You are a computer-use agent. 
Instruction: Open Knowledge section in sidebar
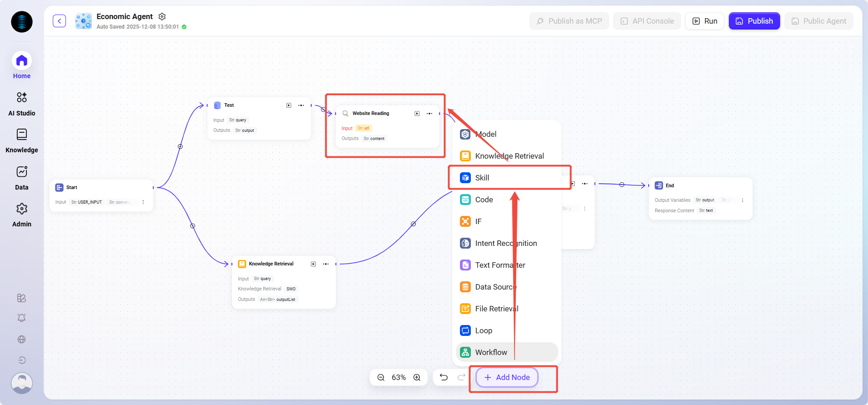point(21,141)
